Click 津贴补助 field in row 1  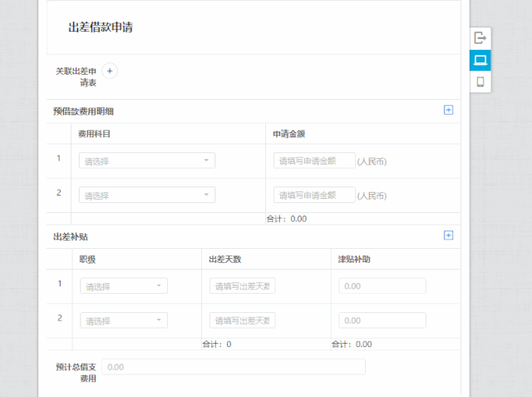[382, 286]
